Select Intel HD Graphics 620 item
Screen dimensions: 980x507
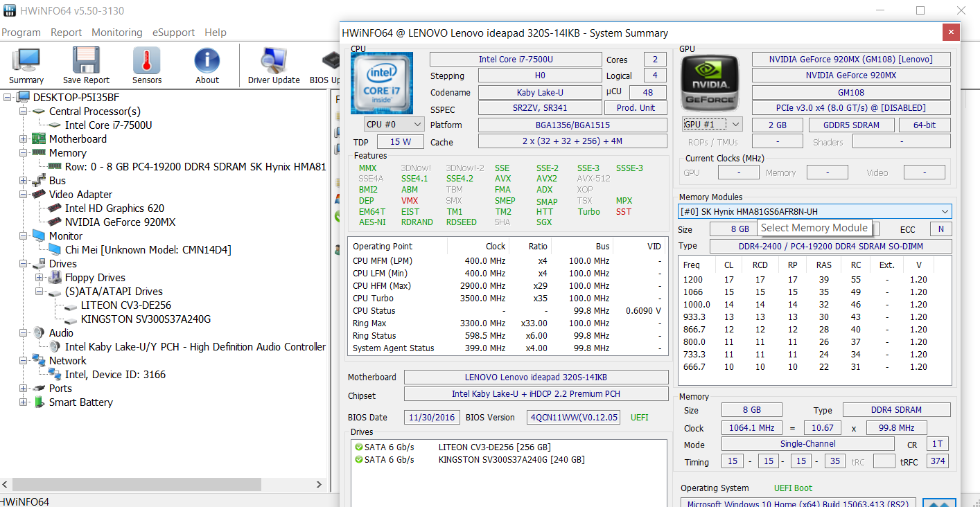tap(114, 208)
